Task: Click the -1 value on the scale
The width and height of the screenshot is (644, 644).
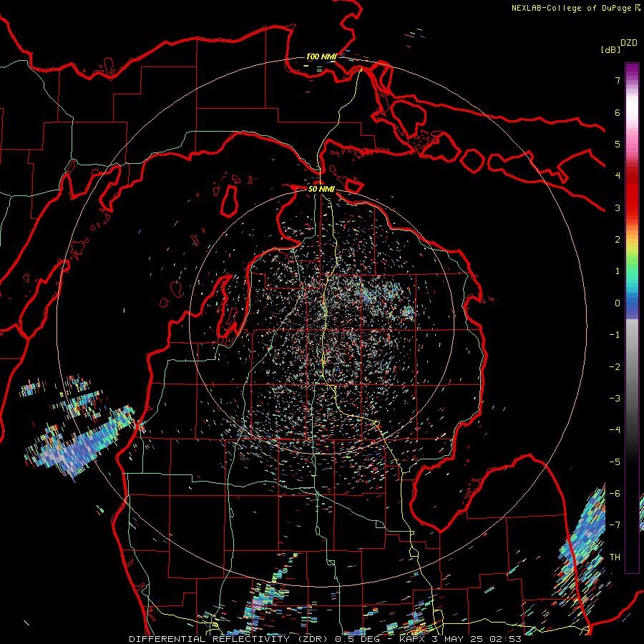Action: coord(615,335)
